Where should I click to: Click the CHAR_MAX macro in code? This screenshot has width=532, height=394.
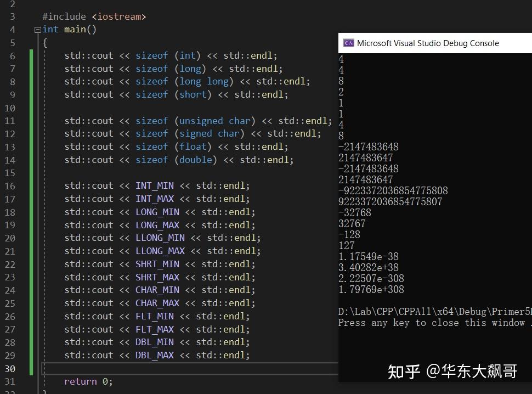coord(157,303)
